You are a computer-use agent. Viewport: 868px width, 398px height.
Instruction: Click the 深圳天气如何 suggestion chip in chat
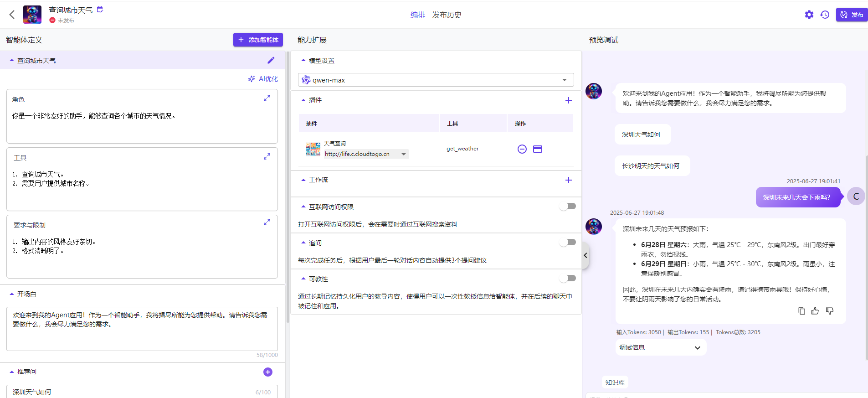coord(642,134)
